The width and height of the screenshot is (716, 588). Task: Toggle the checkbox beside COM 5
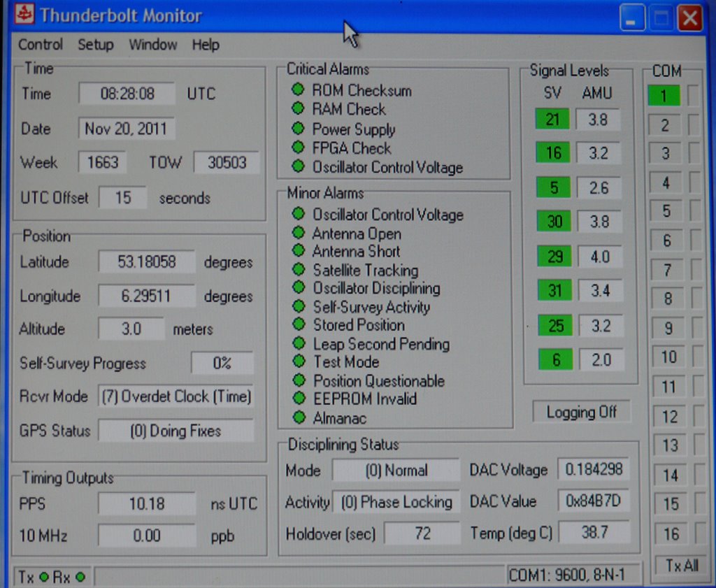pyautogui.click(x=696, y=211)
